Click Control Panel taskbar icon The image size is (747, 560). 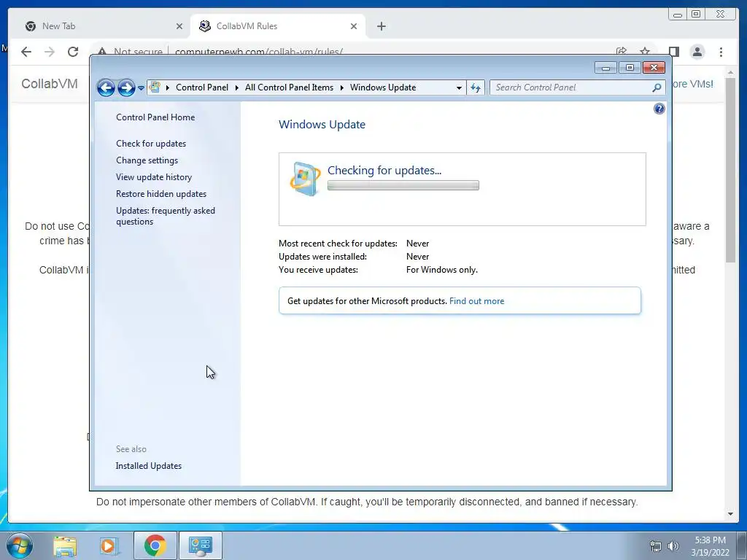pyautogui.click(x=200, y=545)
